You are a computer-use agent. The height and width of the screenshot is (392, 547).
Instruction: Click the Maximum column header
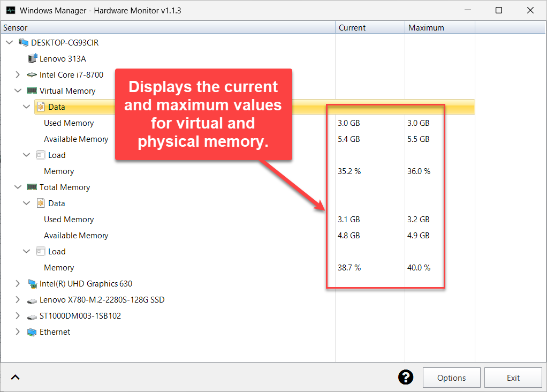[440, 27]
